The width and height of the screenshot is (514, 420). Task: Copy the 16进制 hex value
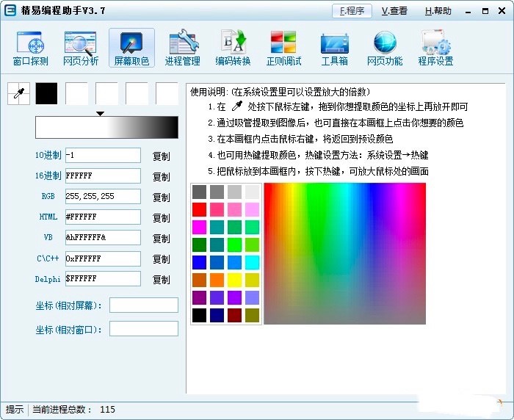pyautogui.click(x=161, y=177)
